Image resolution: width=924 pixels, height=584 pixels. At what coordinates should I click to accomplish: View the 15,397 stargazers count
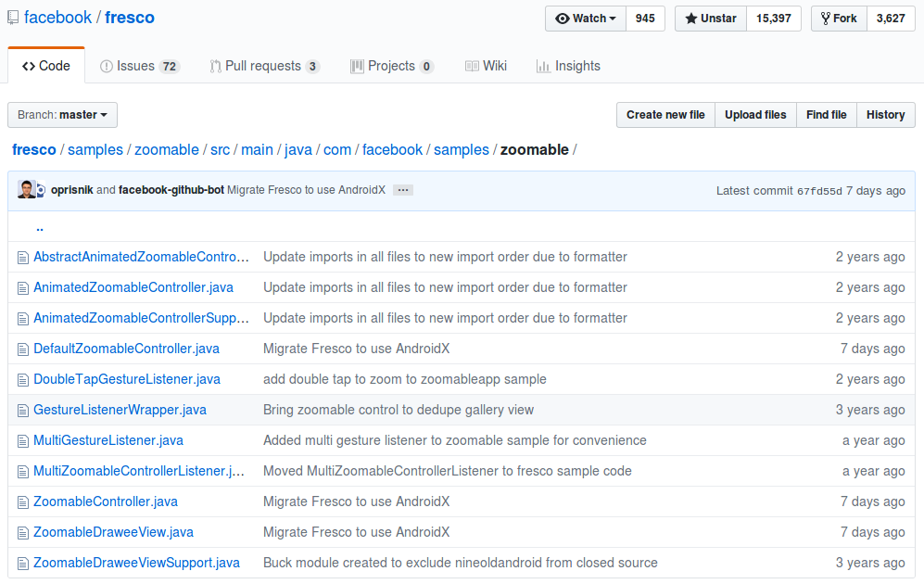774,19
